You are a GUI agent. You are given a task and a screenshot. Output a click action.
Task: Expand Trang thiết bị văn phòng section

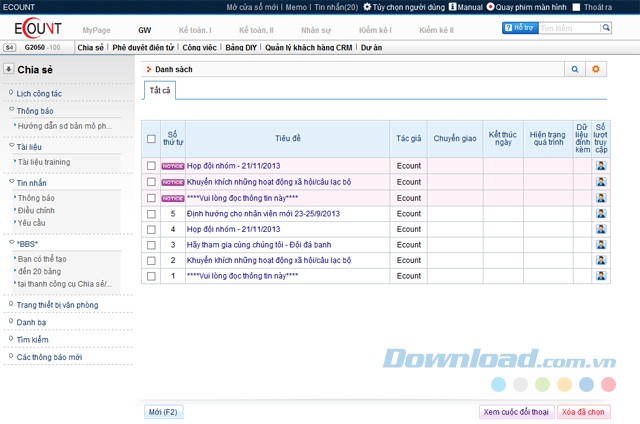click(10, 304)
